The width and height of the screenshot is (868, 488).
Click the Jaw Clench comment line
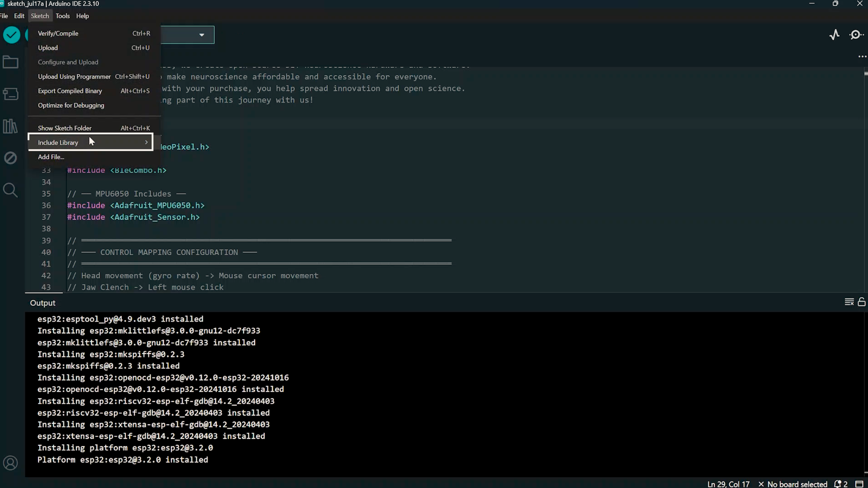[x=145, y=287]
